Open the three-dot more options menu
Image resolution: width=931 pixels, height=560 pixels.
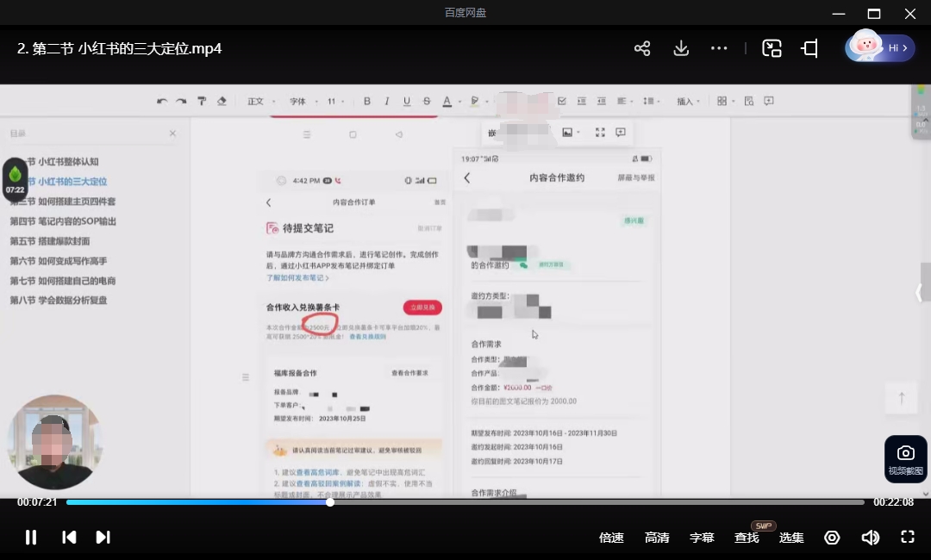[x=719, y=48]
